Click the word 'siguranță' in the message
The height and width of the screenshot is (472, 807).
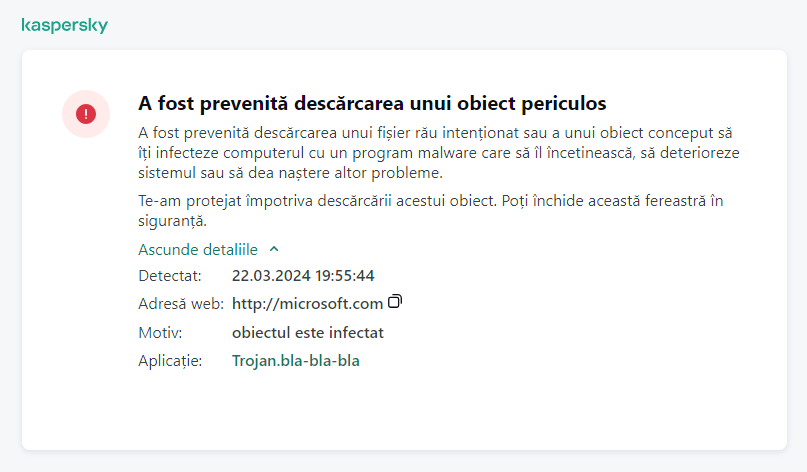click(172, 220)
